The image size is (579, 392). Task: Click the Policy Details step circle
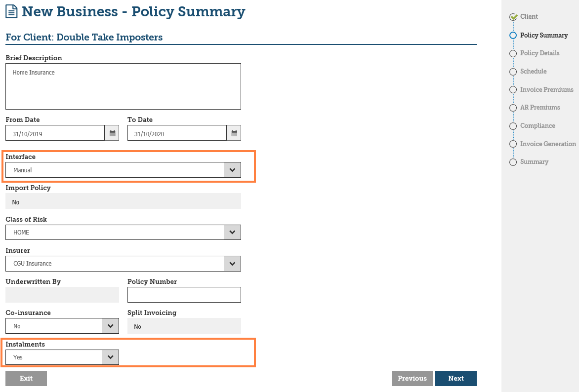(x=513, y=53)
